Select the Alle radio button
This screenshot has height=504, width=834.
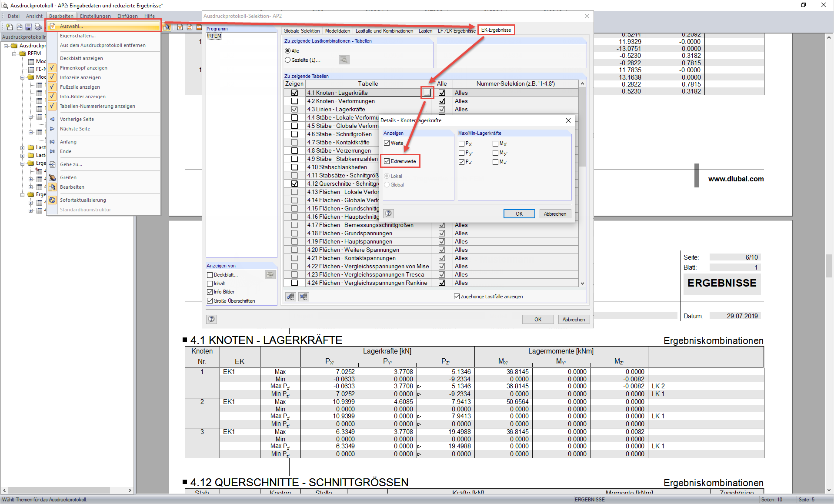[287, 51]
